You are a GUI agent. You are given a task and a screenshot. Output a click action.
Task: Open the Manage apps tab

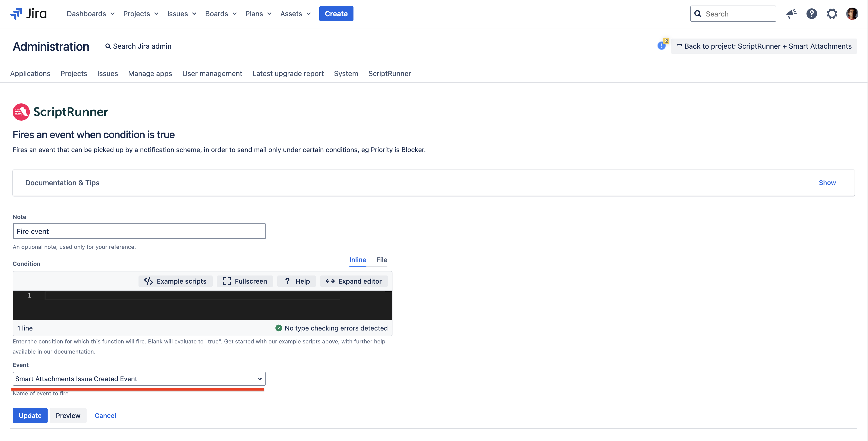(x=150, y=73)
